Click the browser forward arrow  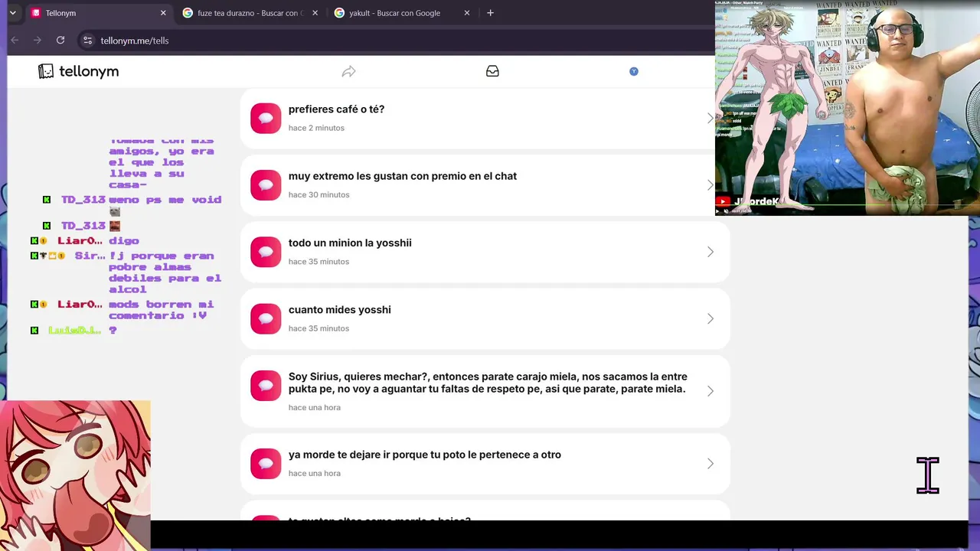pyautogui.click(x=37, y=41)
